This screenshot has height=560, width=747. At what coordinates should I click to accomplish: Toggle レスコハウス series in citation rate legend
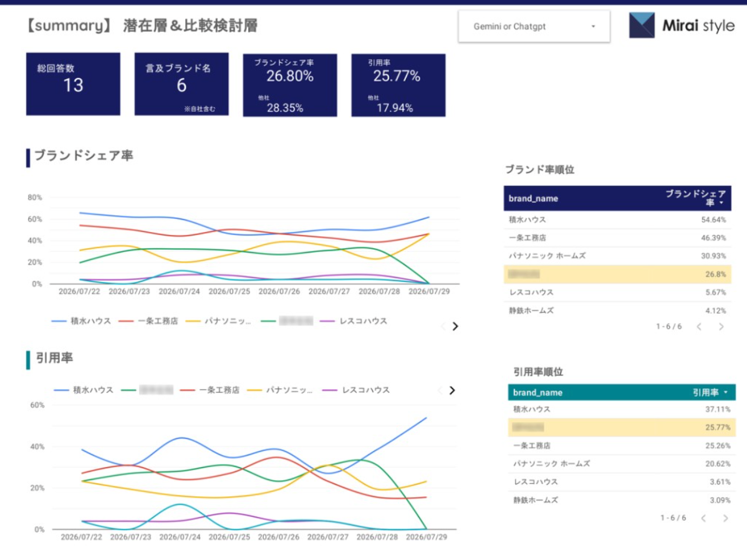point(356,390)
